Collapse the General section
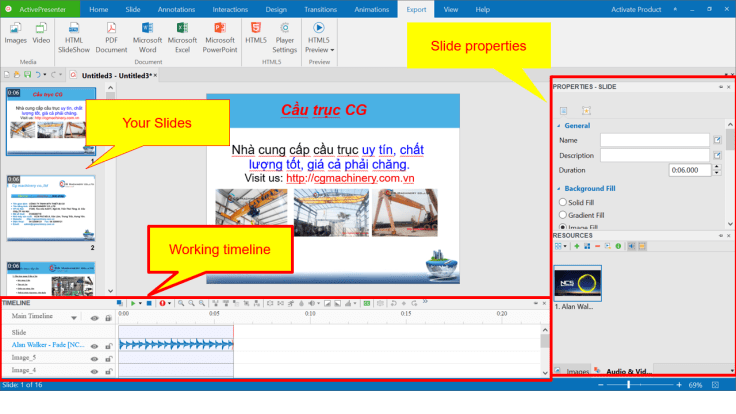Image resolution: width=736 pixels, height=414 pixels. click(559, 126)
